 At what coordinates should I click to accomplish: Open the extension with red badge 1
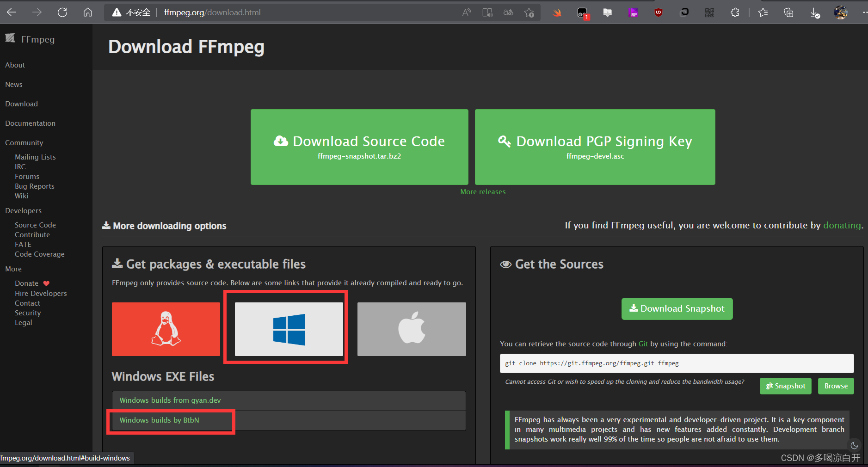[x=583, y=13]
